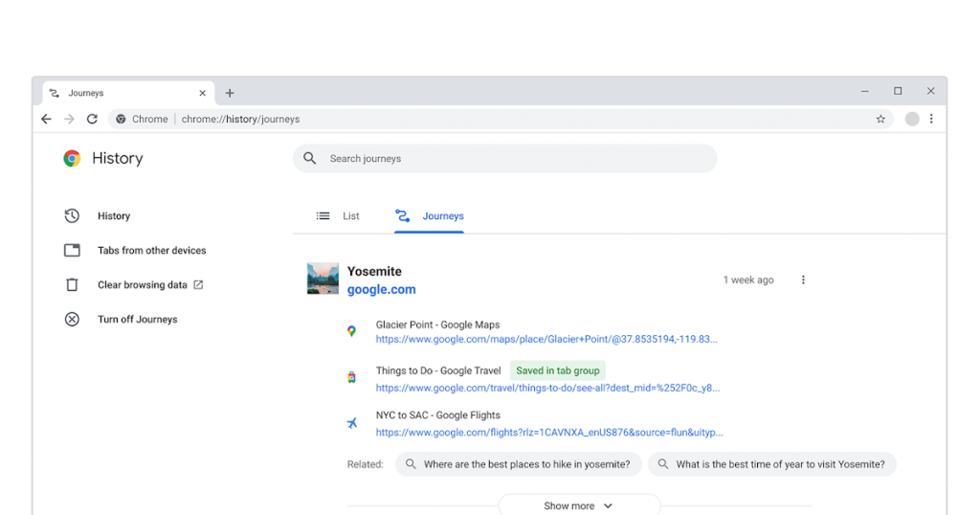980x515 pixels.
Task: Expand journey with Show more
Action: 578,505
